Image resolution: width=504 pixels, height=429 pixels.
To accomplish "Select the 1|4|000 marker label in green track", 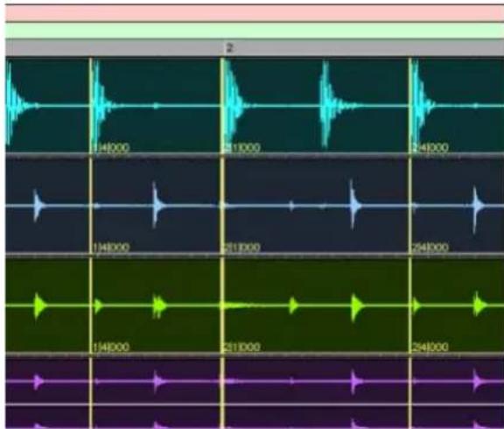I will click(111, 348).
